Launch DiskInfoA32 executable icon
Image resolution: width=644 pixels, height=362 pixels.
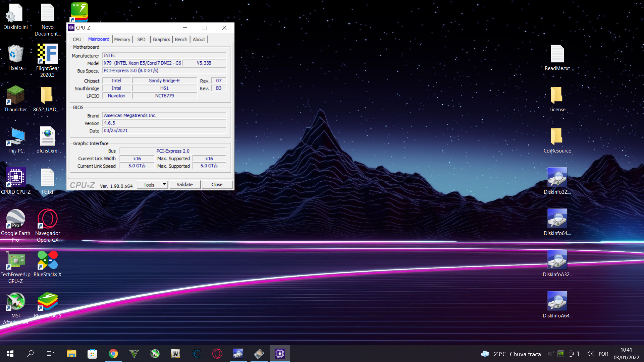click(x=557, y=264)
